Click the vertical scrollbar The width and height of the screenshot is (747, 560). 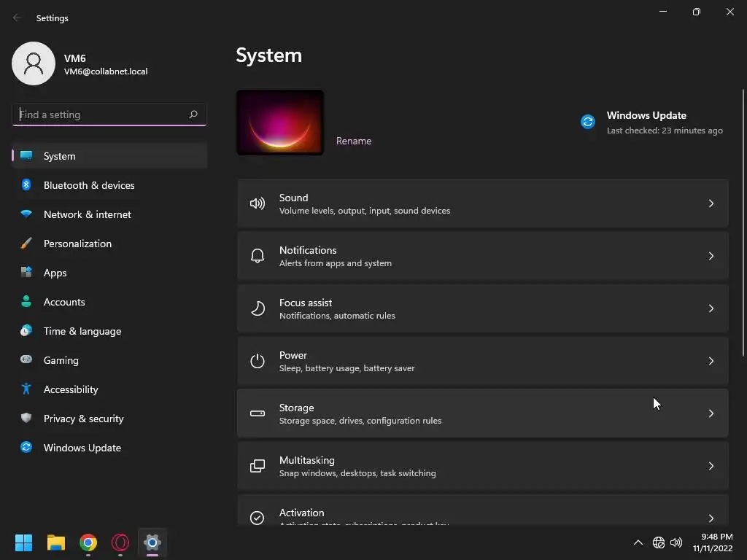743,222
